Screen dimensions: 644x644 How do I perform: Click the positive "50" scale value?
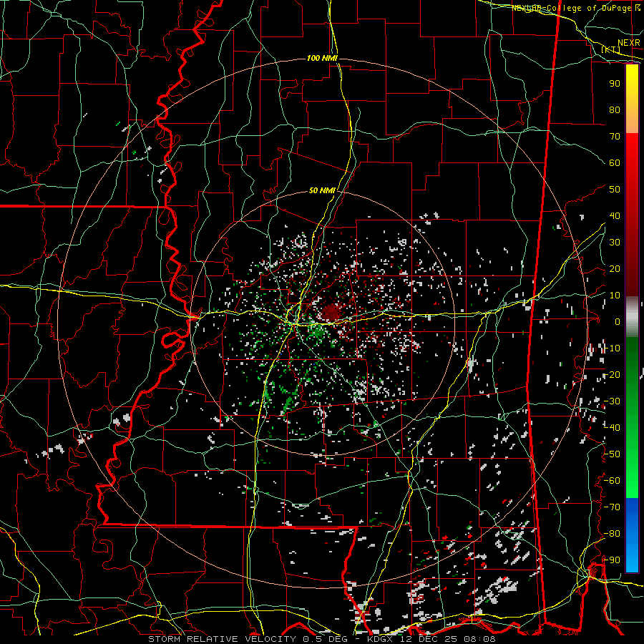coord(615,190)
